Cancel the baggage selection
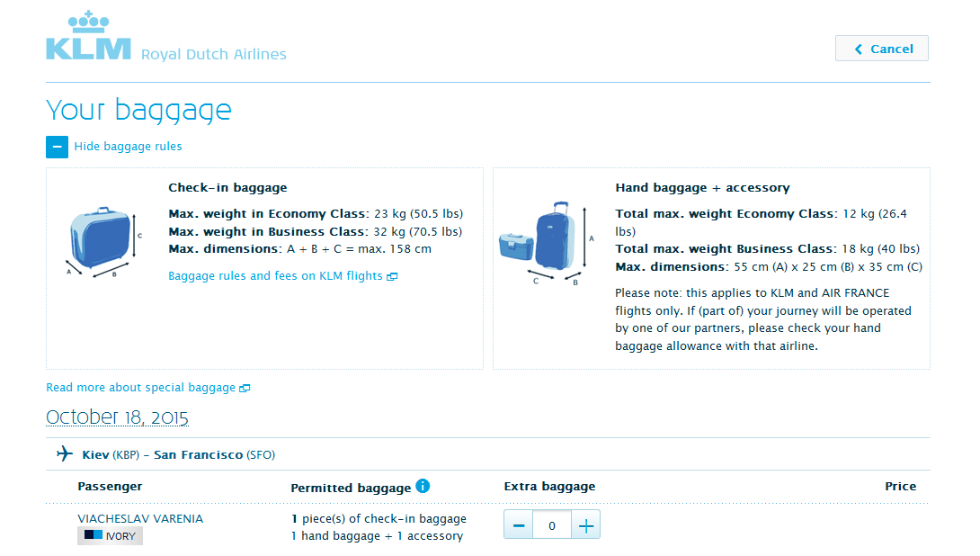 tap(881, 49)
